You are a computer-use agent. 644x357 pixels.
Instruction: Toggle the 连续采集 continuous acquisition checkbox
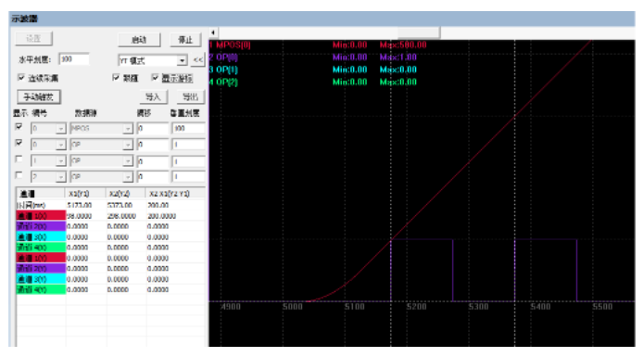21,77
